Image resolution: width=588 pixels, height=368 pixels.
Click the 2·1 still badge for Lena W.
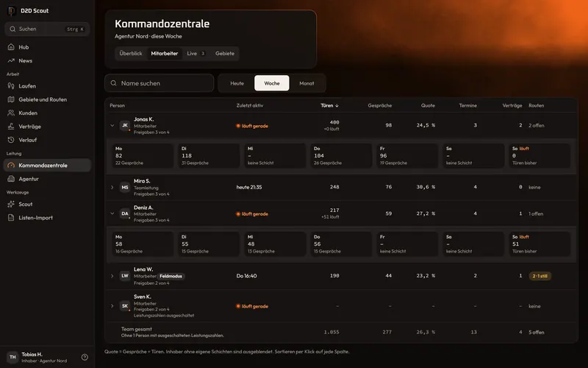pyautogui.click(x=540, y=276)
